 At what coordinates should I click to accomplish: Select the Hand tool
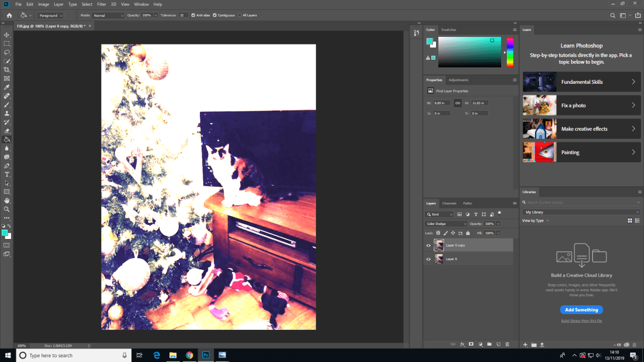[7, 200]
